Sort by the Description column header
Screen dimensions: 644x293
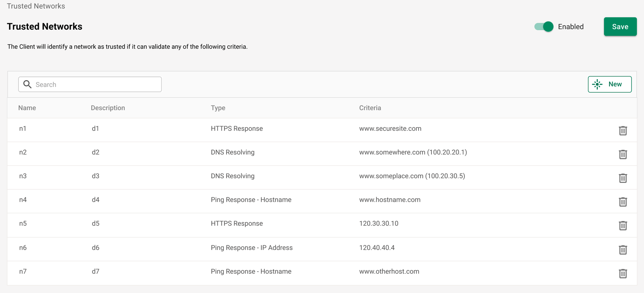click(x=108, y=108)
